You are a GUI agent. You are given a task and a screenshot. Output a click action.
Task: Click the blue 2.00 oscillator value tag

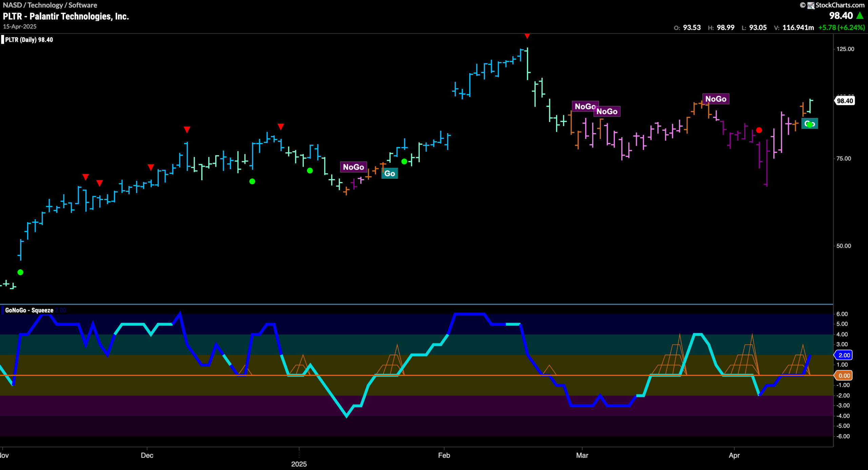pos(844,355)
